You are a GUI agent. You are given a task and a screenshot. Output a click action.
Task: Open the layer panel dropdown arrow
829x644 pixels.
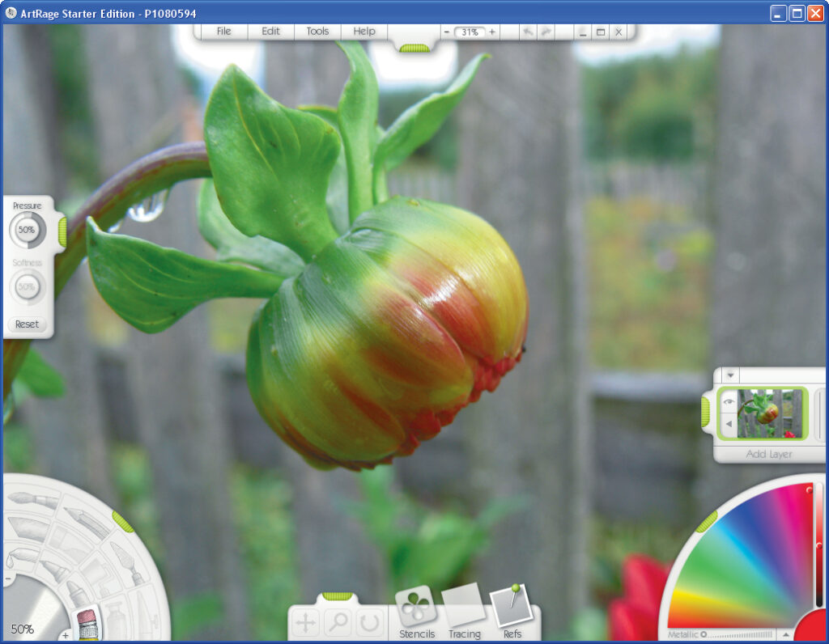(x=730, y=375)
